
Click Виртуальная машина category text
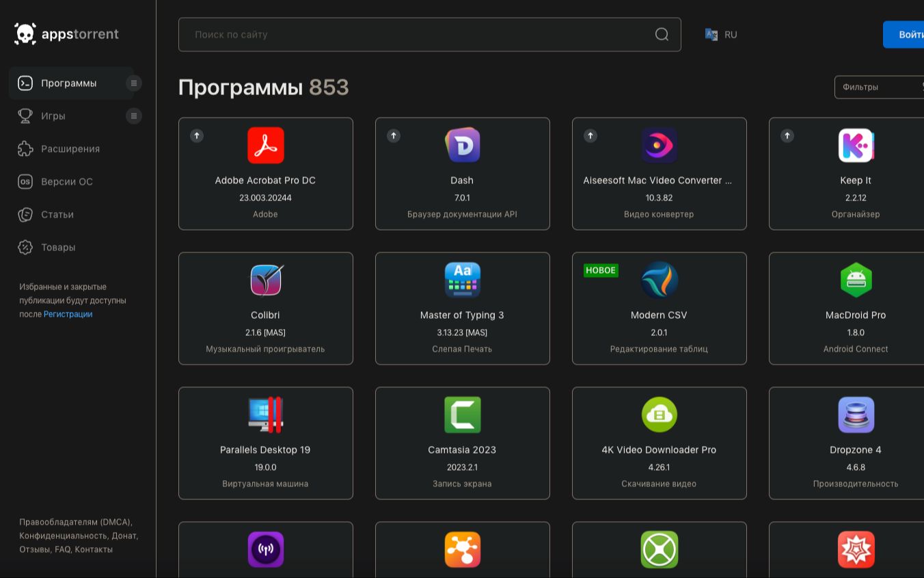(265, 484)
